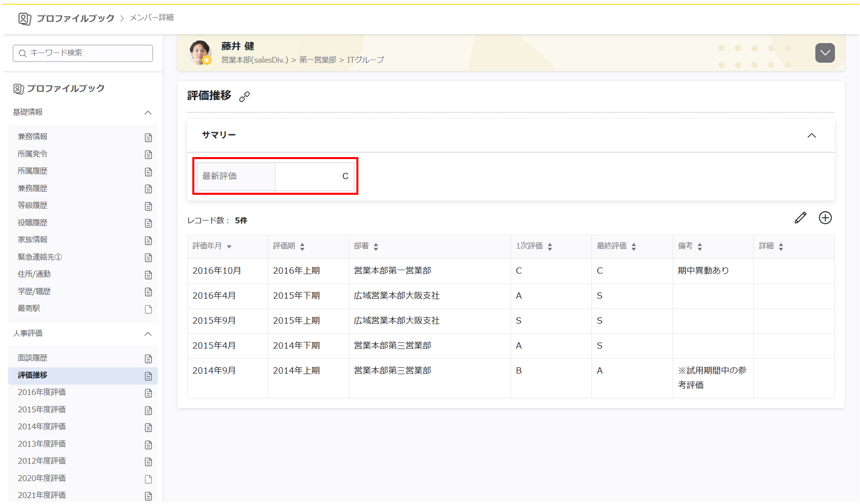This screenshot has width=860, height=504.
Task: Collapse the 基礎情報 sidebar section
Action: tap(148, 112)
